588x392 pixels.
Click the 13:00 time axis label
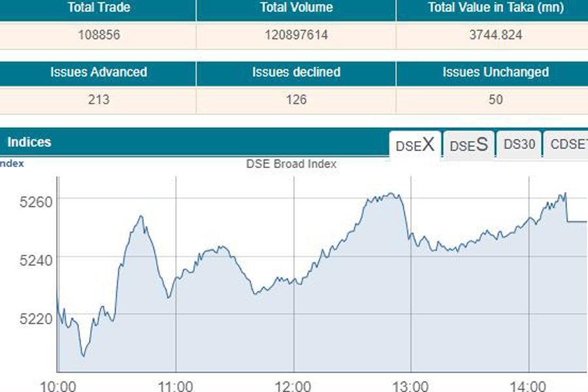[412, 385]
